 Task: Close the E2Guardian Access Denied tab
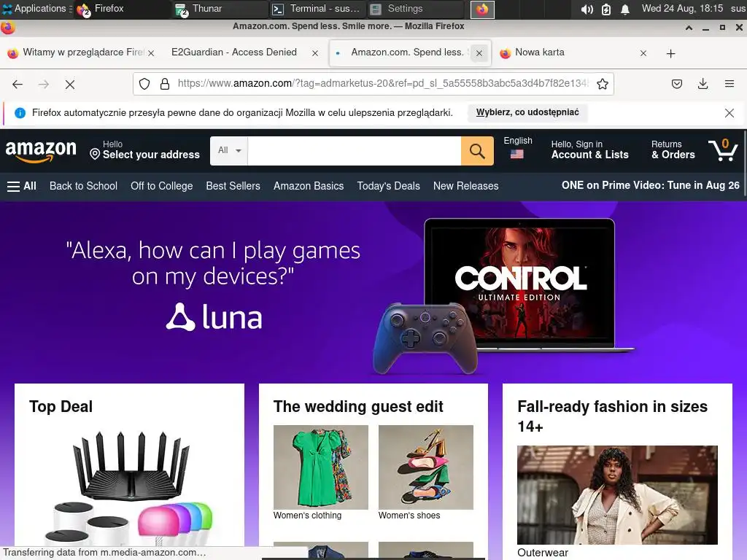(x=315, y=53)
